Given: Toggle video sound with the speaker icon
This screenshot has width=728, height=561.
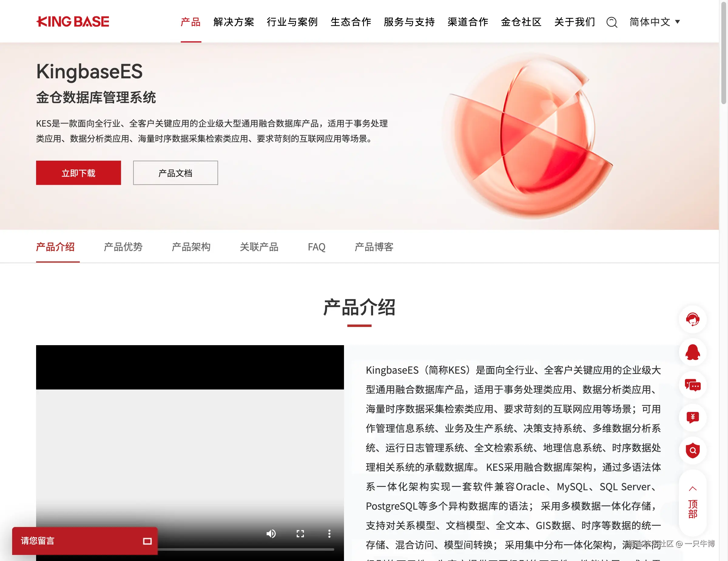Looking at the screenshot, I should coord(271,534).
